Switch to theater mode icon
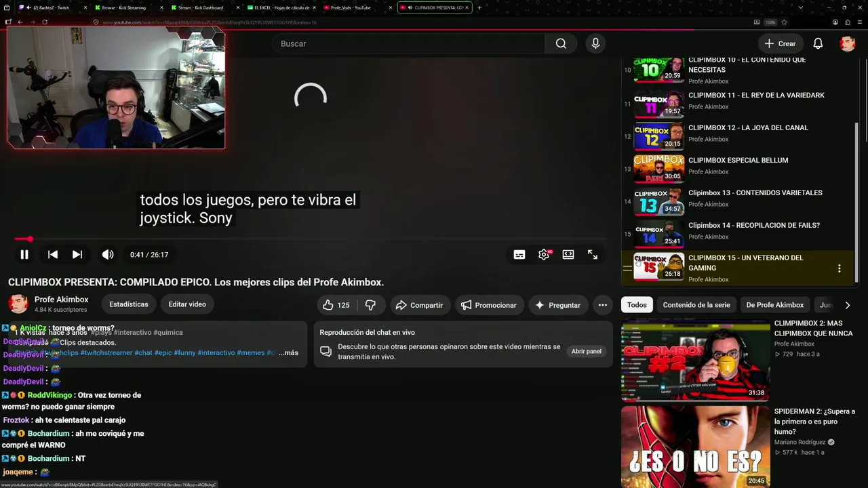This screenshot has width=868, height=488. [568, 255]
